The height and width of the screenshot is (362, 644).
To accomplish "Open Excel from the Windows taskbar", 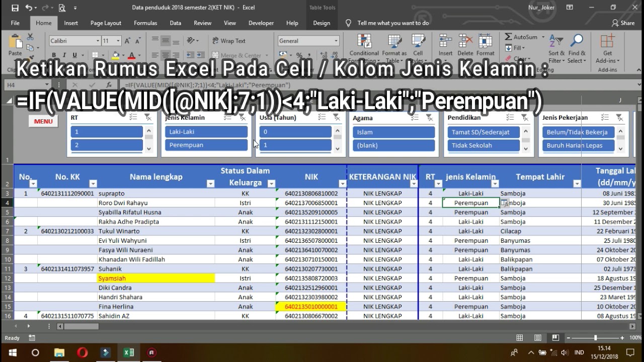I will coord(129,352).
